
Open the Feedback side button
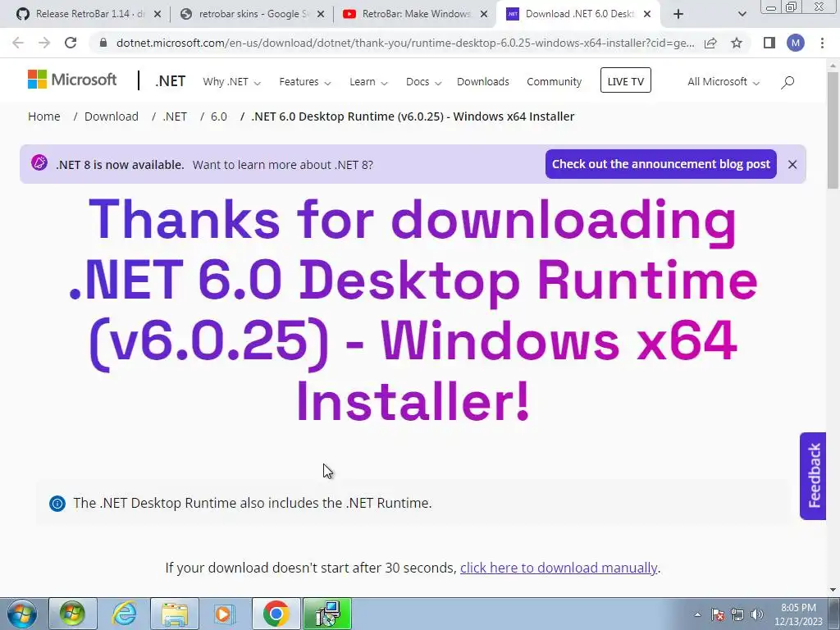tap(813, 476)
